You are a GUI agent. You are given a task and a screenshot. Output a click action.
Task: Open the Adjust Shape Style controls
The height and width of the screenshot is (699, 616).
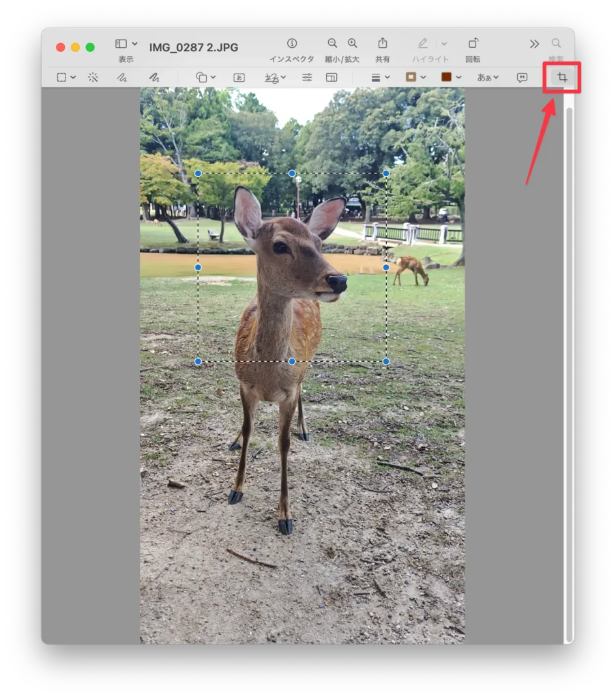coord(377,77)
